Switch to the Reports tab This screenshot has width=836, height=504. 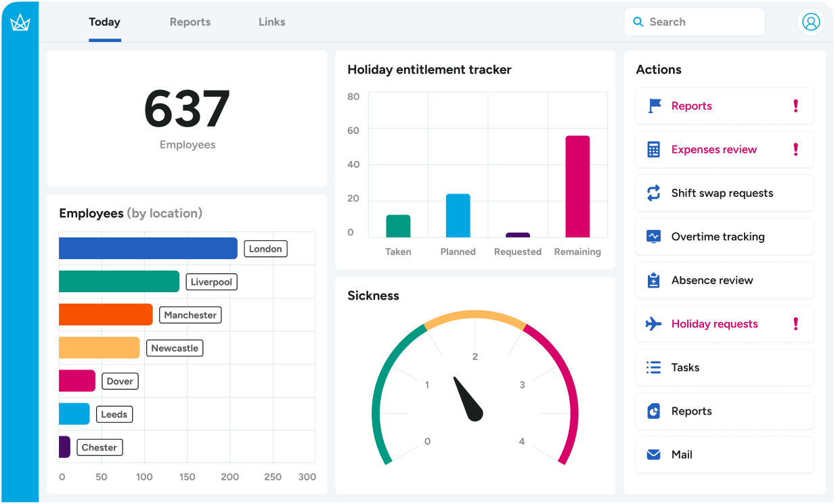(190, 22)
